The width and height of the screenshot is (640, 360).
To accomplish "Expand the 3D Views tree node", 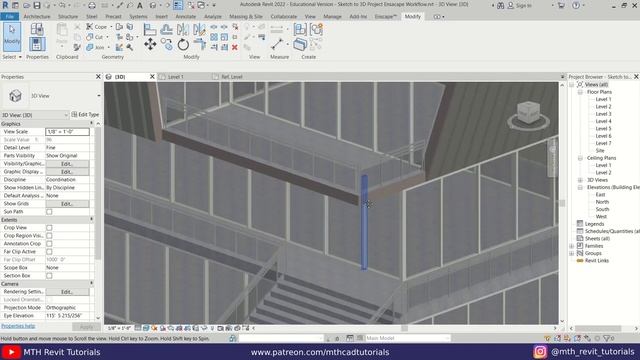I will click(580, 180).
